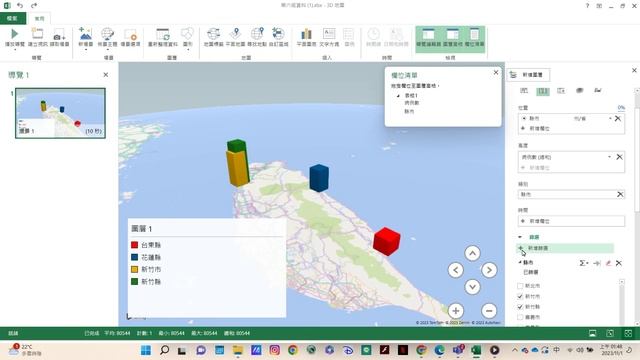Tilt map up with arrow button
This screenshot has width=640, height=360.
point(472,253)
